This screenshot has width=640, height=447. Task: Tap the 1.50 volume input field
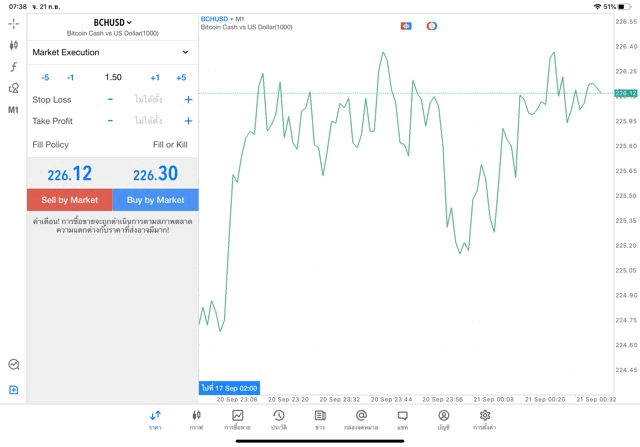point(113,77)
